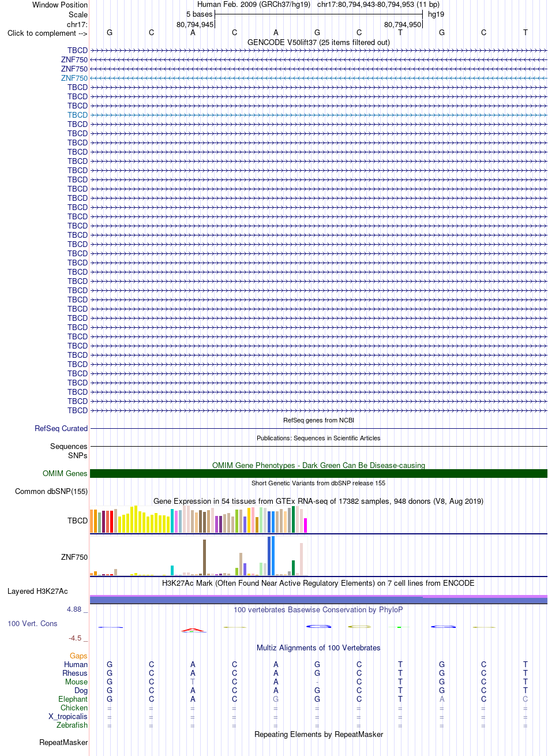Click the 'Sequences' track label
548x756 pixels.
[69, 447]
